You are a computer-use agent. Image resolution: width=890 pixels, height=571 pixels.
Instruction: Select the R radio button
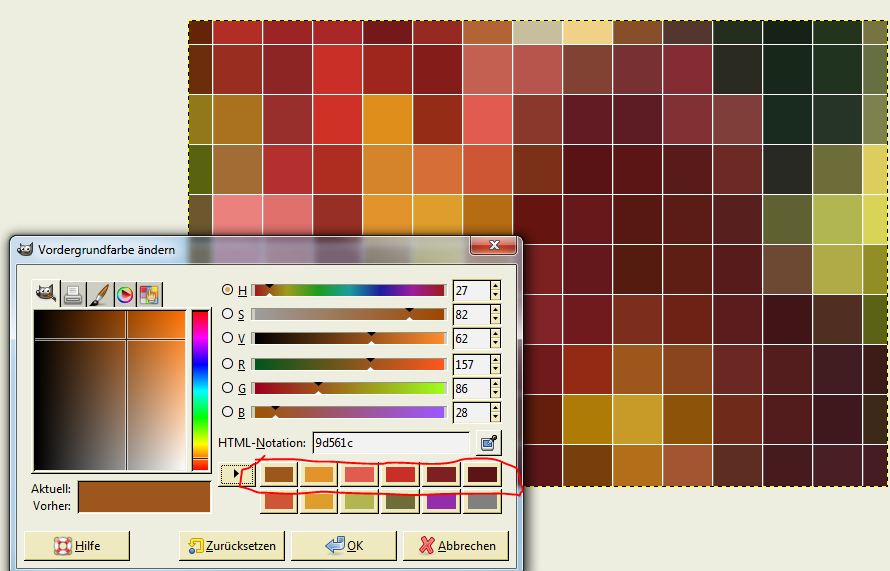tap(228, 363)
